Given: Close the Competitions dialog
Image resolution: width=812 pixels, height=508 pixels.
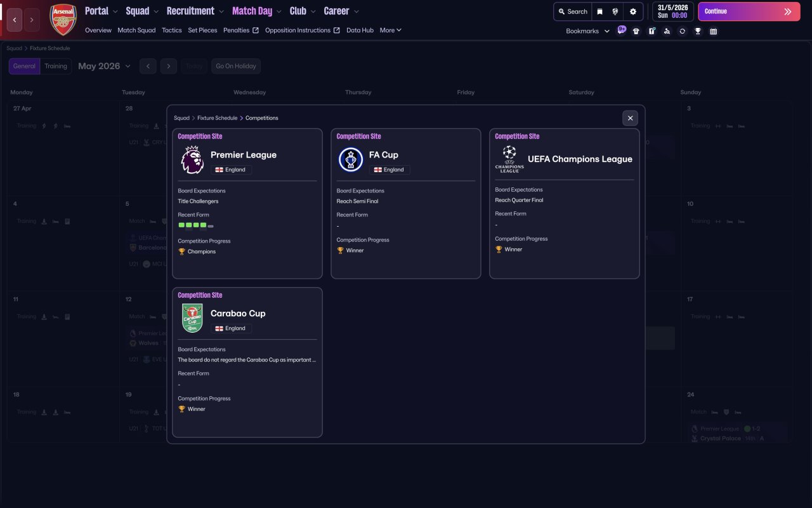Looking at the screenshot, I should pos(630,117).
